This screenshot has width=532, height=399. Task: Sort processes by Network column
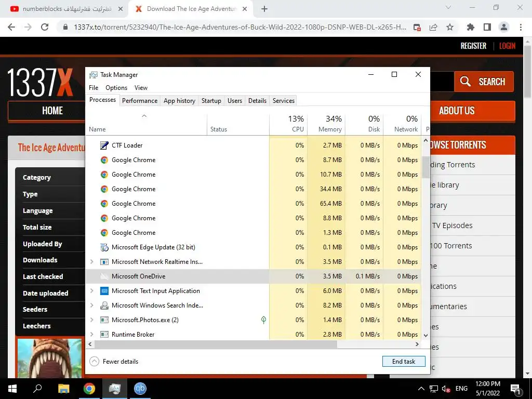(x=403, y=124)
